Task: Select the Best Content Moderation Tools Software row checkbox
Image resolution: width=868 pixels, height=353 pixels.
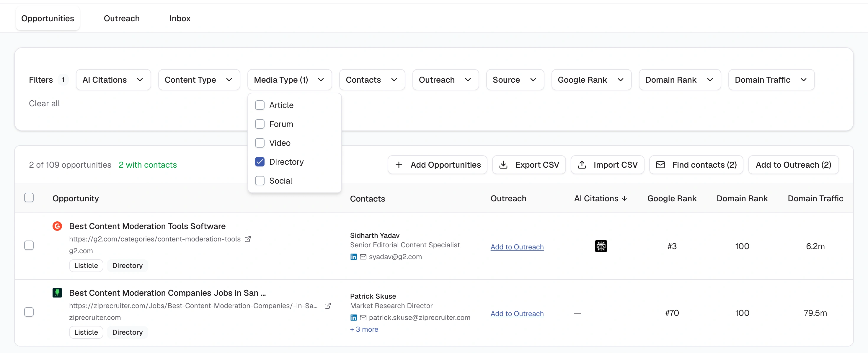Action: (29, 245)
